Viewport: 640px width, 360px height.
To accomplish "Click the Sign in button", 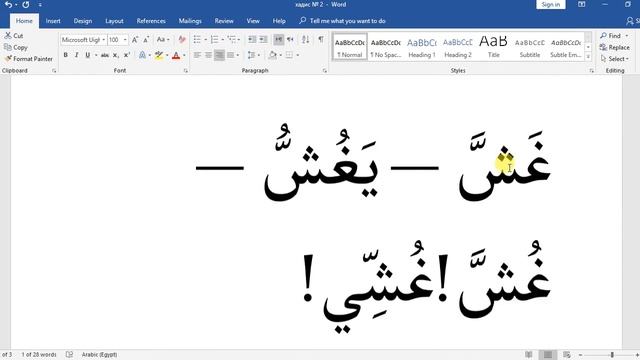I will click(551, 4).
